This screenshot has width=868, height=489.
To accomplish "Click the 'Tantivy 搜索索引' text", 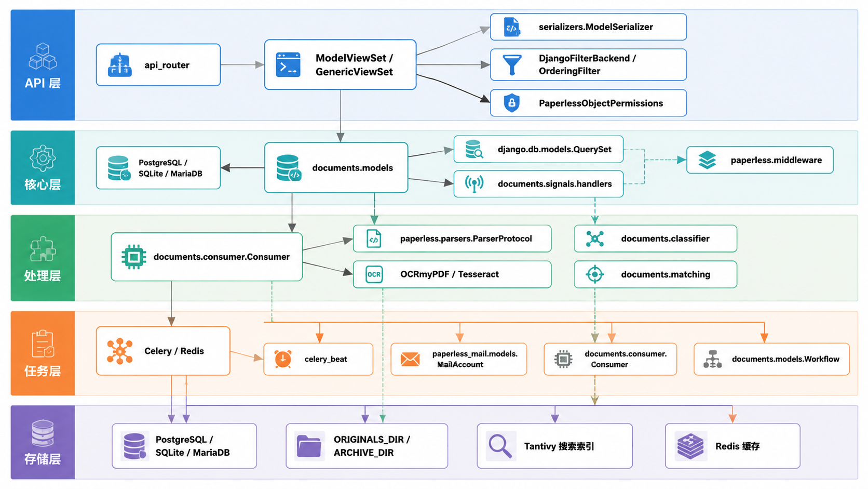I will [559, 446].
